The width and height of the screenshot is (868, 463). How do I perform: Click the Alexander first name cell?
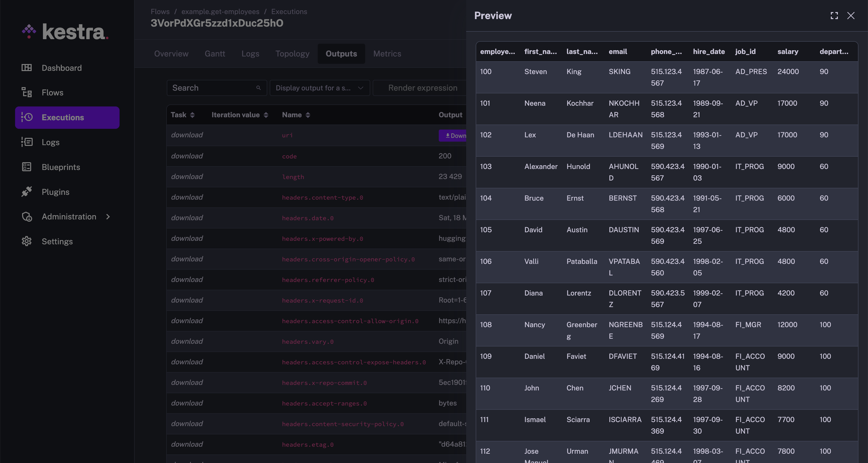click(541, 166)
